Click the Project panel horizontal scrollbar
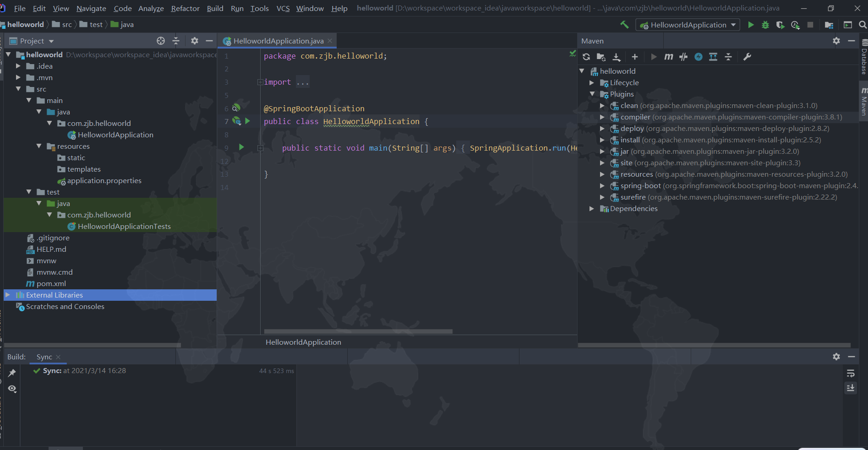Viewport: 868px width, 450px height. pos(92,345)
